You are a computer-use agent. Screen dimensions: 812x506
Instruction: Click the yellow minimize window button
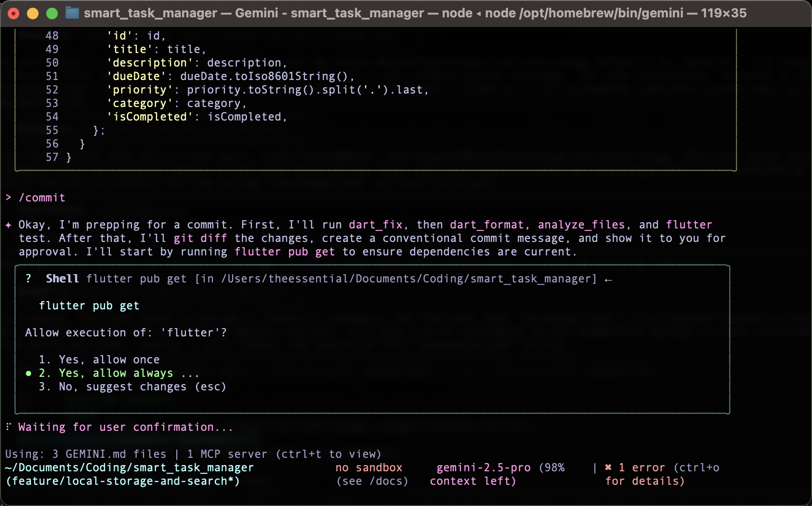(x=33, y=13)
